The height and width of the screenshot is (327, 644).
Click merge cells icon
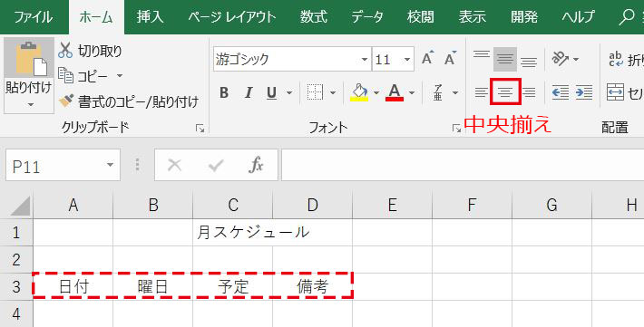pyautogui.click(x=615, y=92)
